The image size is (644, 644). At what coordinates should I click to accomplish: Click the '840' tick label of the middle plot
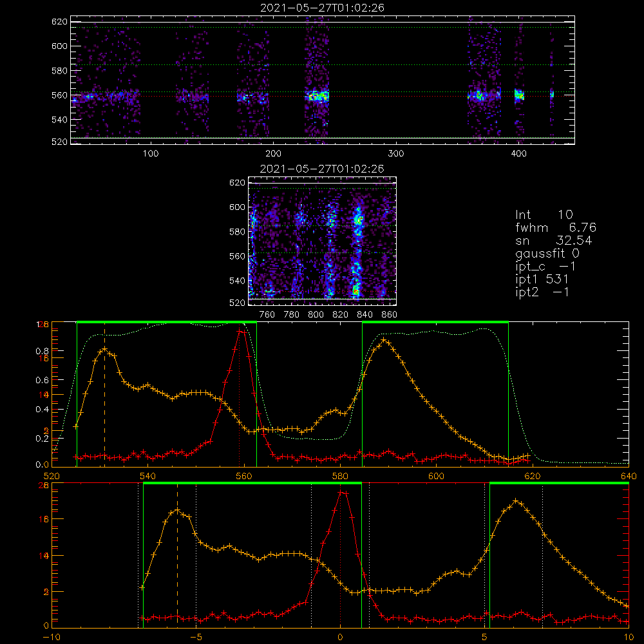[x=365, y=315]
